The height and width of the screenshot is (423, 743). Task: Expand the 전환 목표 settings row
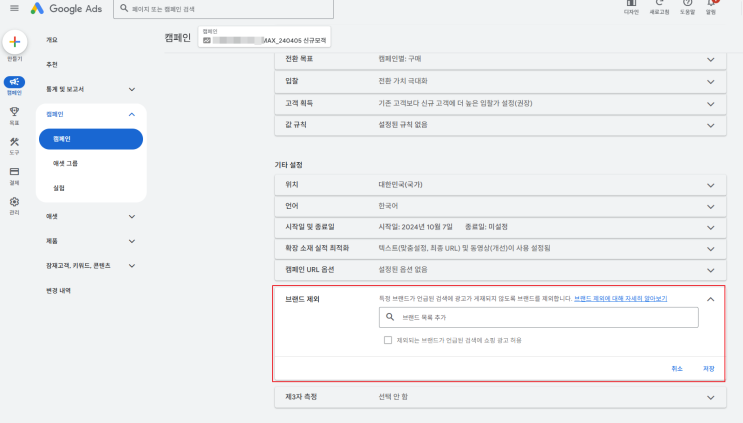click(500, 59)
